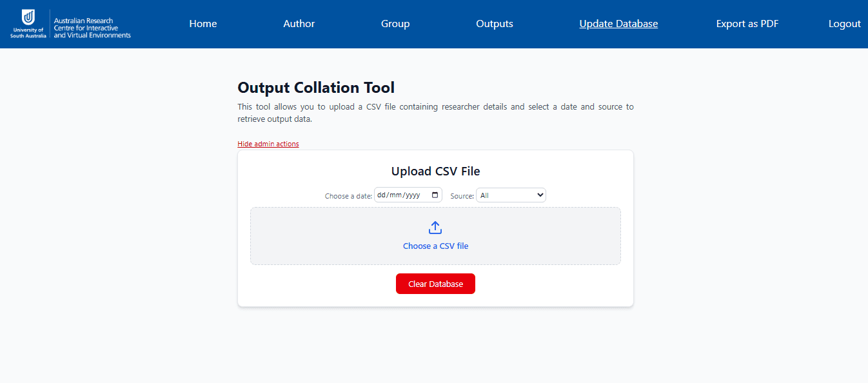
Task: Open the Author page
Action: tap(299, 24)
